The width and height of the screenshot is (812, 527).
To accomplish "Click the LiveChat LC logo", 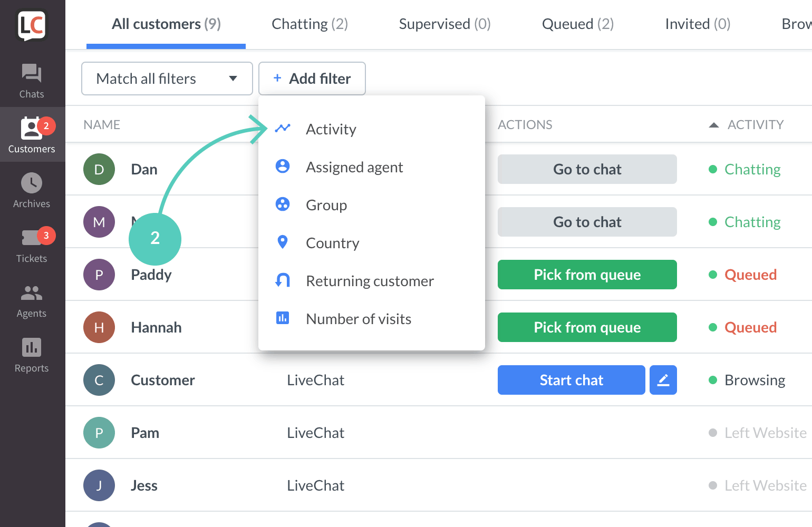I will coord(32,25).
